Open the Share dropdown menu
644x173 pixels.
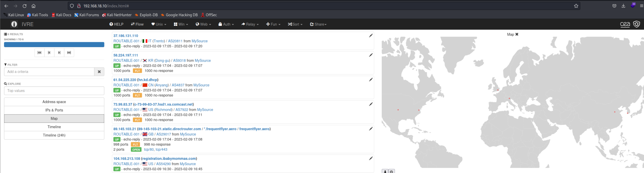click(318, 24)
